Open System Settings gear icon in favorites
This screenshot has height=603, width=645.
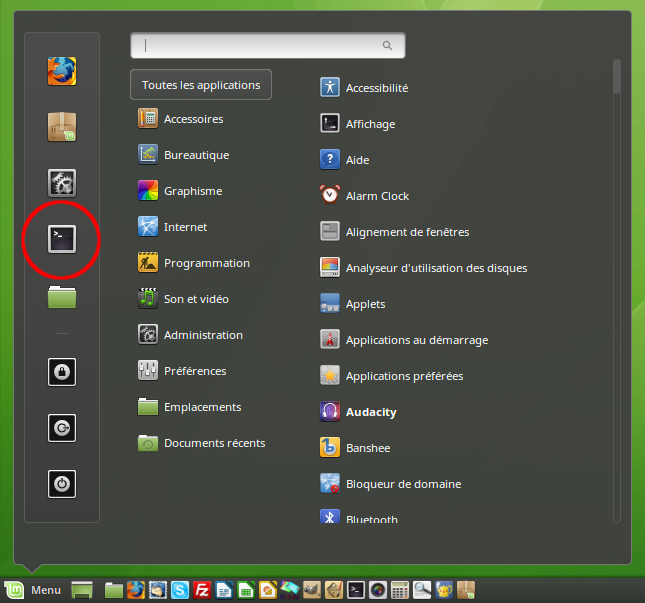click(x=62, y=183)
